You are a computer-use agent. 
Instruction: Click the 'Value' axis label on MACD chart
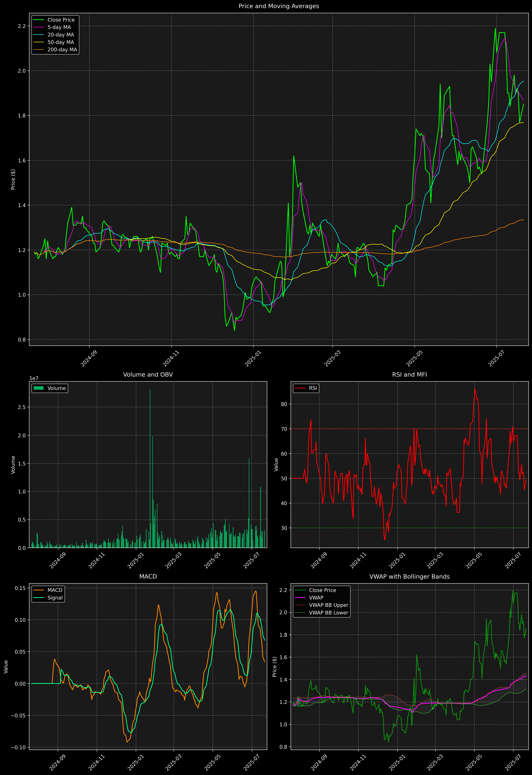pyautogui.click(x=6, y=667)
